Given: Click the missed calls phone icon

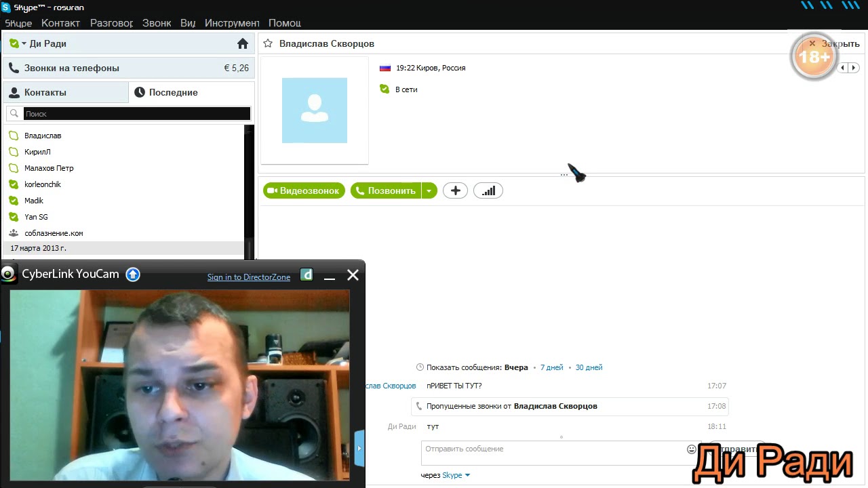Looking at the screenshot, I should point(419,407).
